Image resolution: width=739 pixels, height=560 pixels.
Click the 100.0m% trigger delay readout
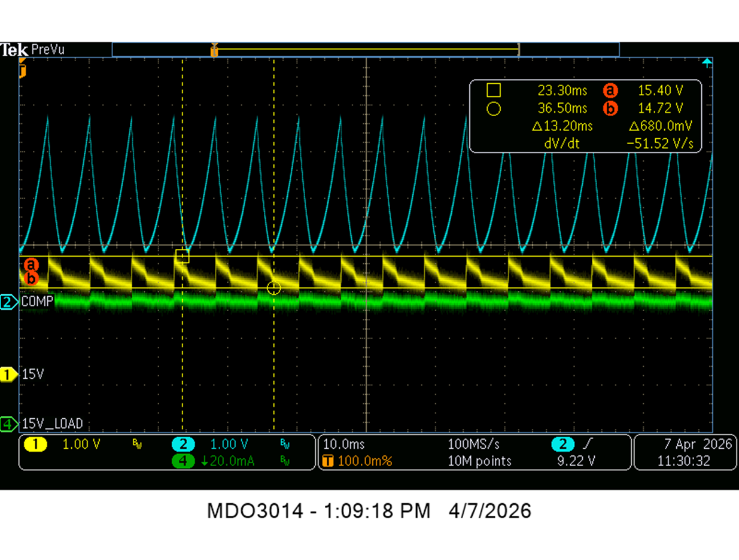click(360, 461)
